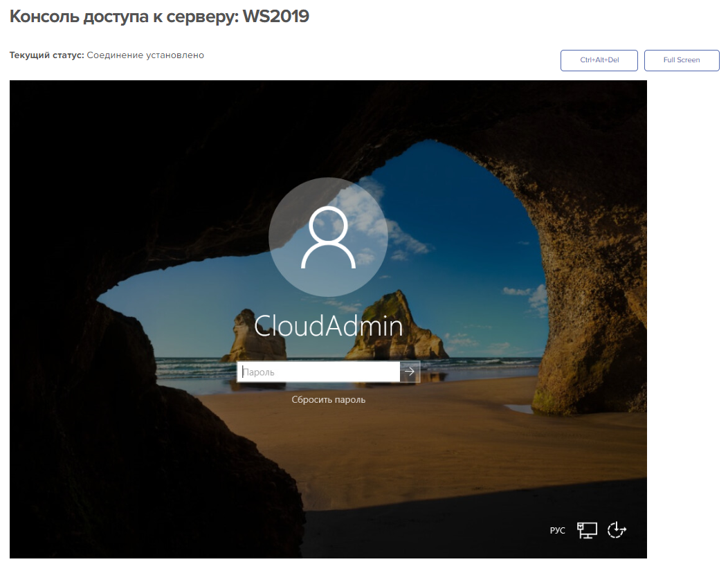
Task: Focus the Пароль password field
Action: point(318,372)
